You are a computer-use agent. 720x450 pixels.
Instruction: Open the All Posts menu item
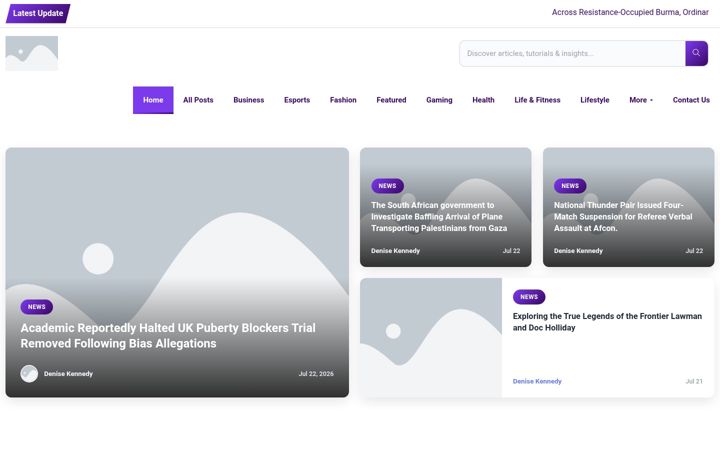coord(198,100)
